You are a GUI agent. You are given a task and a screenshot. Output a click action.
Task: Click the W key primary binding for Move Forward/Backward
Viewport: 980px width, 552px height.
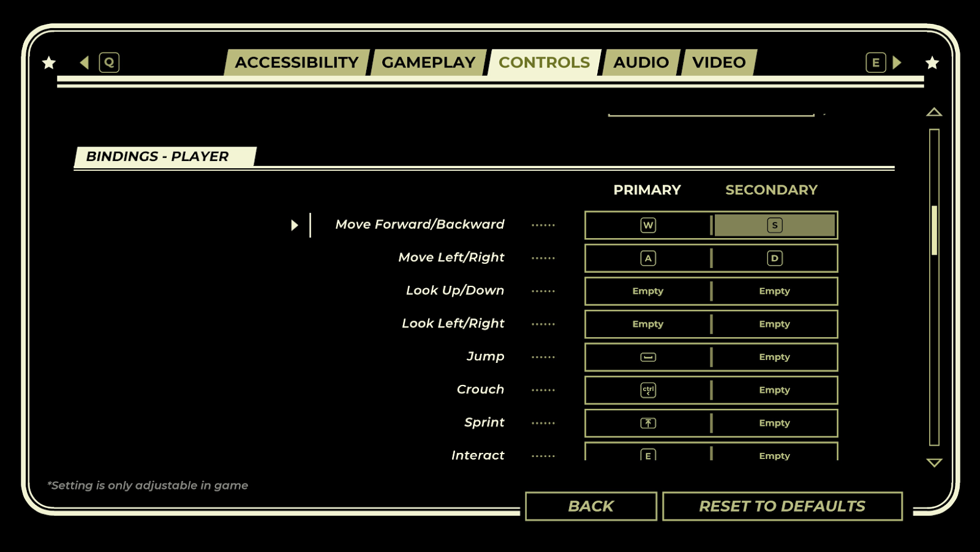coord(647,225)
